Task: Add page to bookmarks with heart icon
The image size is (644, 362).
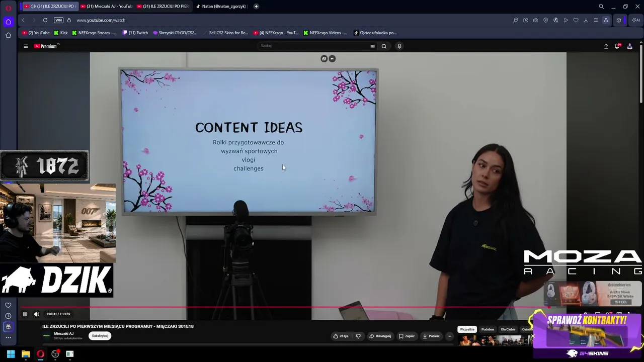Action: [576, 20]
